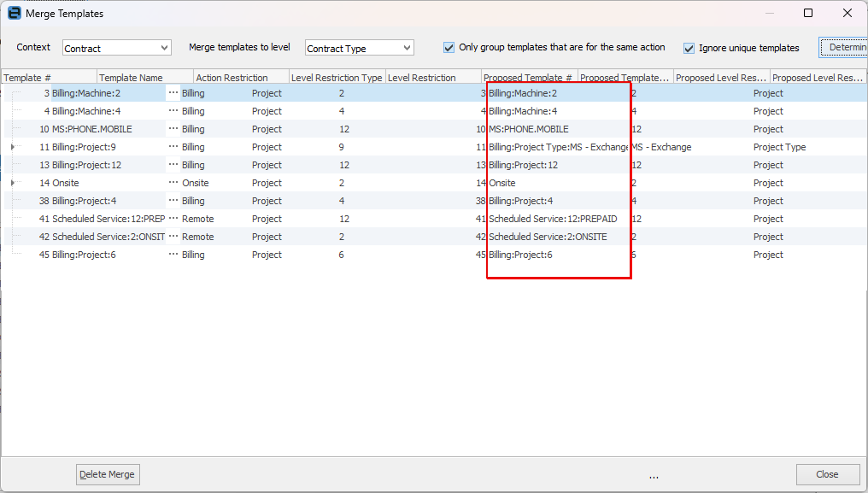Click Project Type cell in row 11
The width and height of the screenshot is (868, 493).
point(779,147)
